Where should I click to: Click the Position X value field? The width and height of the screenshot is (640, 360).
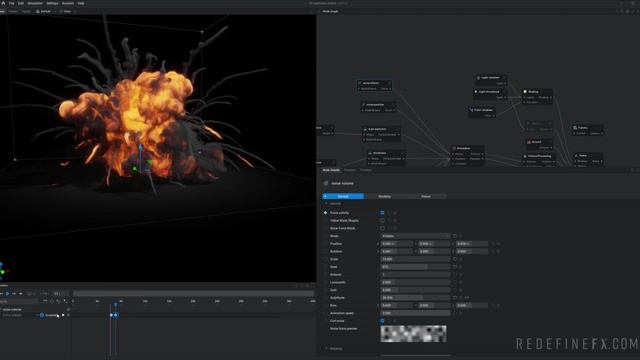(x=396, y=244)
